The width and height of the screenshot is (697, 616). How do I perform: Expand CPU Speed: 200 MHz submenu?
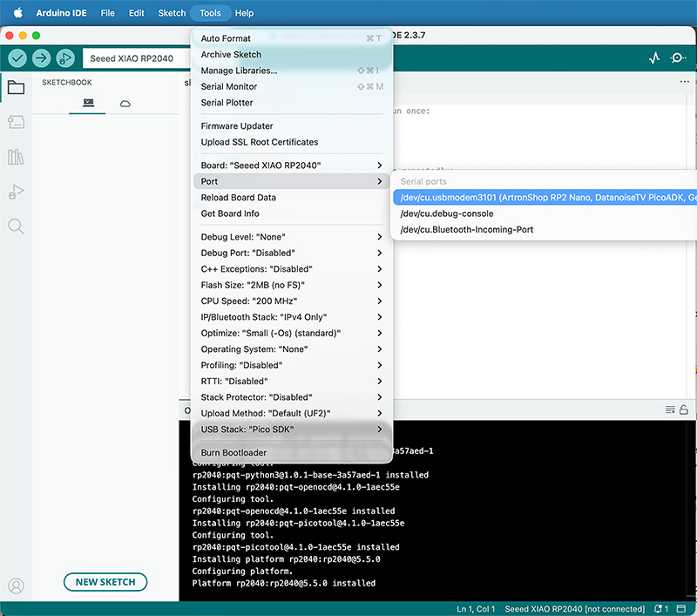(x=292, y=301)
